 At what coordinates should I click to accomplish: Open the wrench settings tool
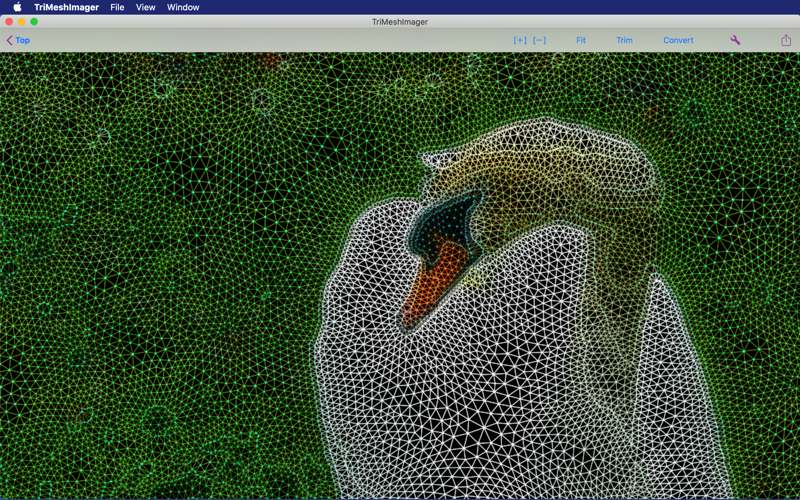click(735, 40)
